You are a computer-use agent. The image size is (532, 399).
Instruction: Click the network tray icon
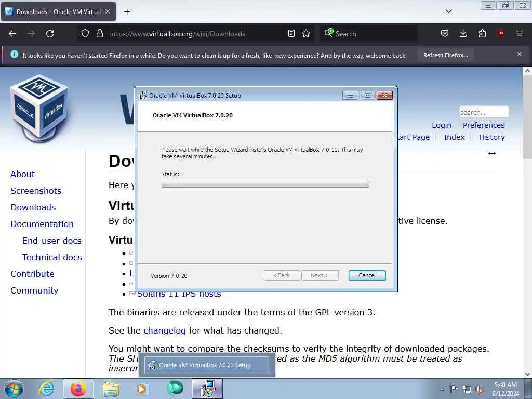click(x=467, y=389)
